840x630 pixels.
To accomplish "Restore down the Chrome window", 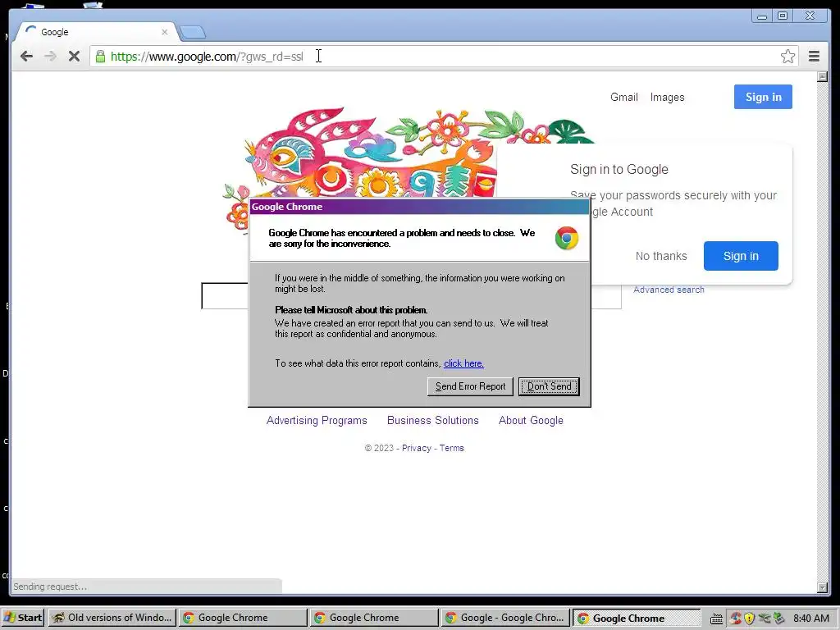I will (x=783, y=16).
